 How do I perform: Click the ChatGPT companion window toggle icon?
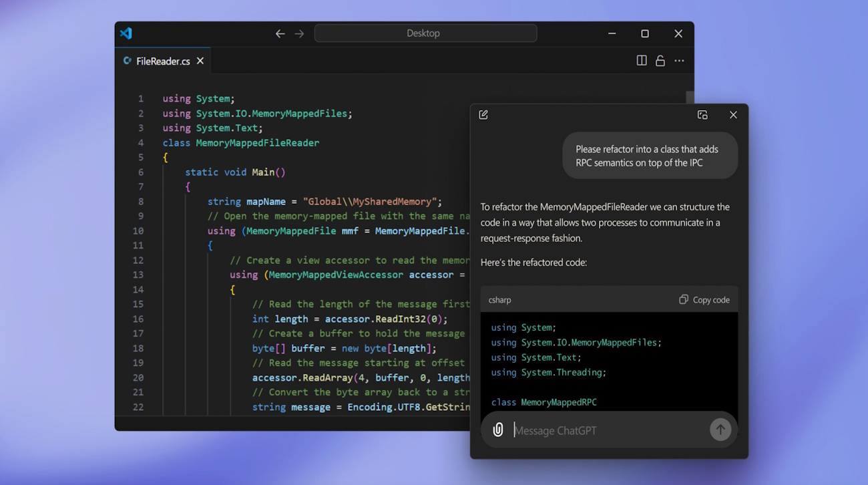click(x=702, y=115)
